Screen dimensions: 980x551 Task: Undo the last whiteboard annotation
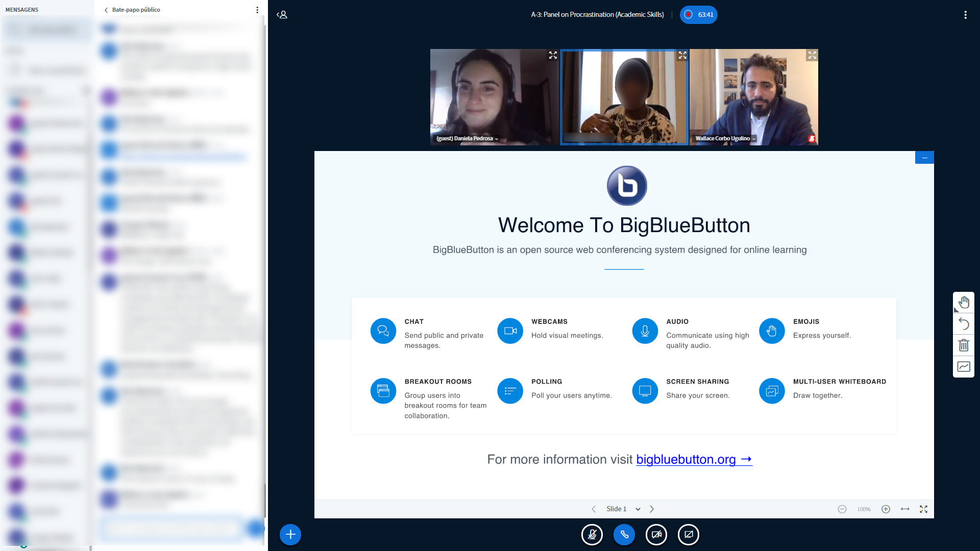coord(964,324)
